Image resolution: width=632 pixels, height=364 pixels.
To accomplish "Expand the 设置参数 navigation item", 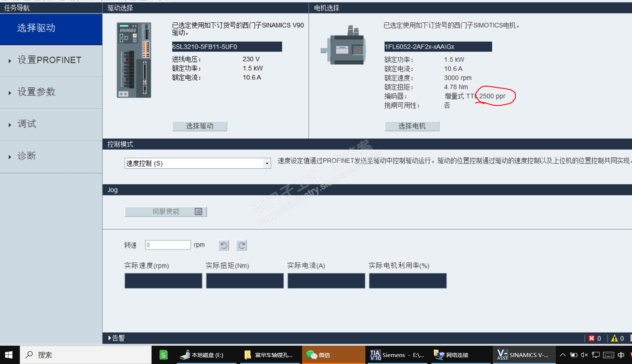I will point(51,92).
